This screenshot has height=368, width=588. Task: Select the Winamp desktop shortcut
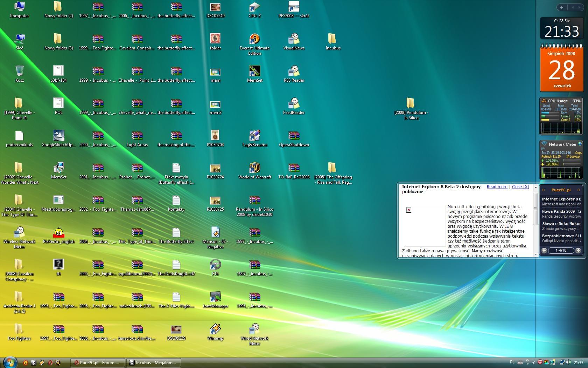[215, 332]
